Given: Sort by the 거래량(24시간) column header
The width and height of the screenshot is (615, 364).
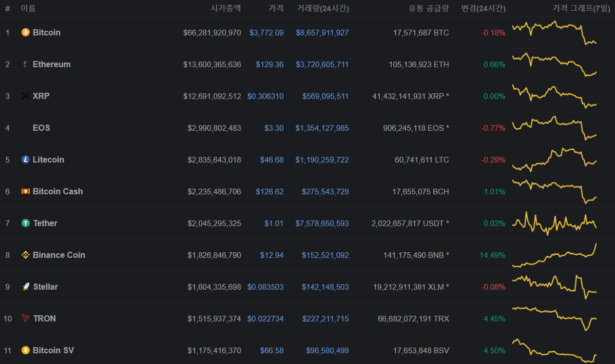Looking at the screenshot, I should (x=323, y=8).
